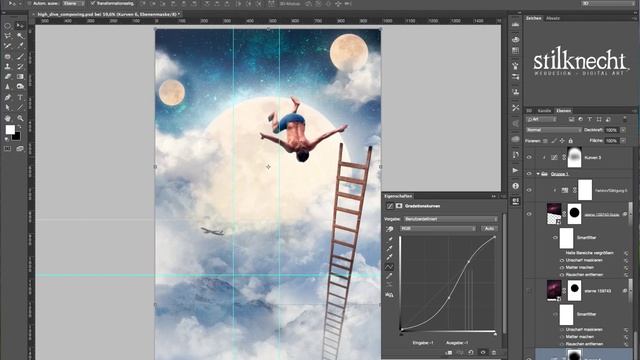Choose edit-points curve mode in Curves
The height and width of the screenshot is (360, 640).
click(x=390, y=267)
